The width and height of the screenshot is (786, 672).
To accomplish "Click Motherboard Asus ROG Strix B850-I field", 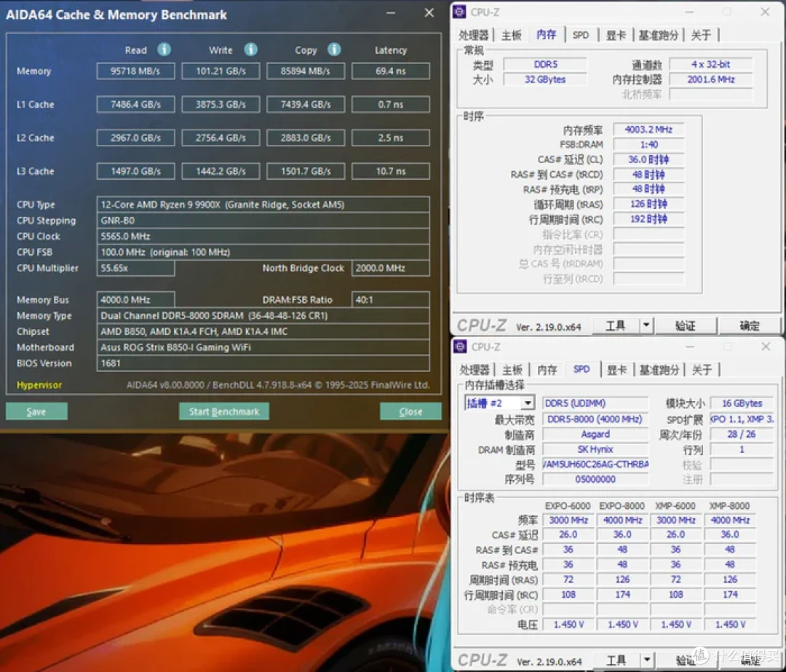I will (x=263, y=347).
